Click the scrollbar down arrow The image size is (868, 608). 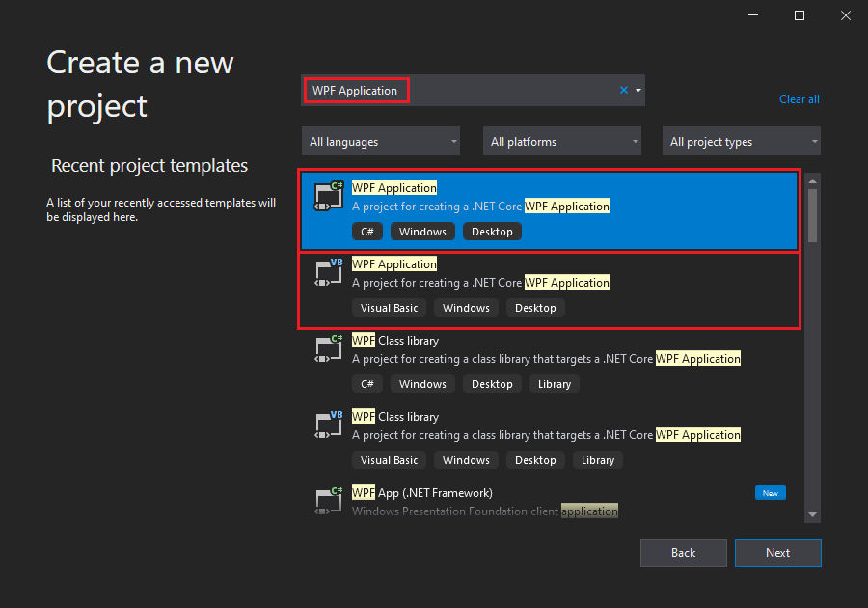point(812,515)
